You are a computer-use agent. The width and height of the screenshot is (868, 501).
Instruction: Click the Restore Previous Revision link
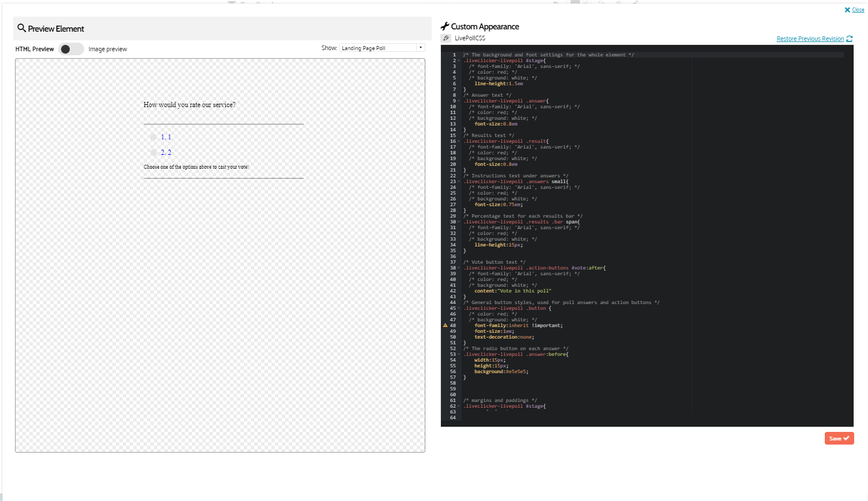pos(810,39)
